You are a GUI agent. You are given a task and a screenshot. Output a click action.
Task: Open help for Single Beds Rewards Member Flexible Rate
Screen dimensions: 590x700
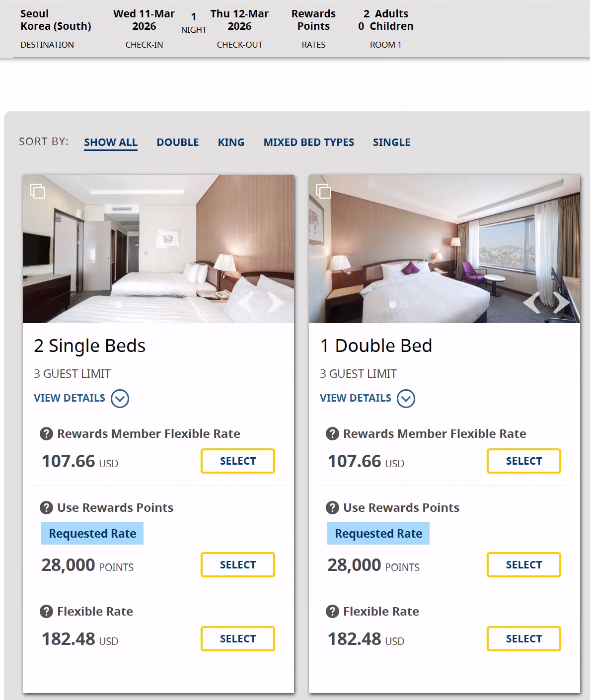[46, 434]
